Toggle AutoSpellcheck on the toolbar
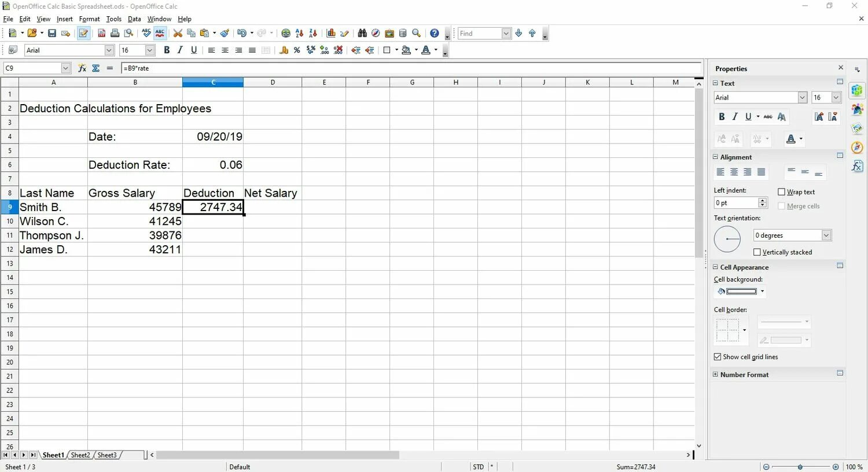This screenshot has width=868, height=472. pyautogui.click(x=160, y=34)
